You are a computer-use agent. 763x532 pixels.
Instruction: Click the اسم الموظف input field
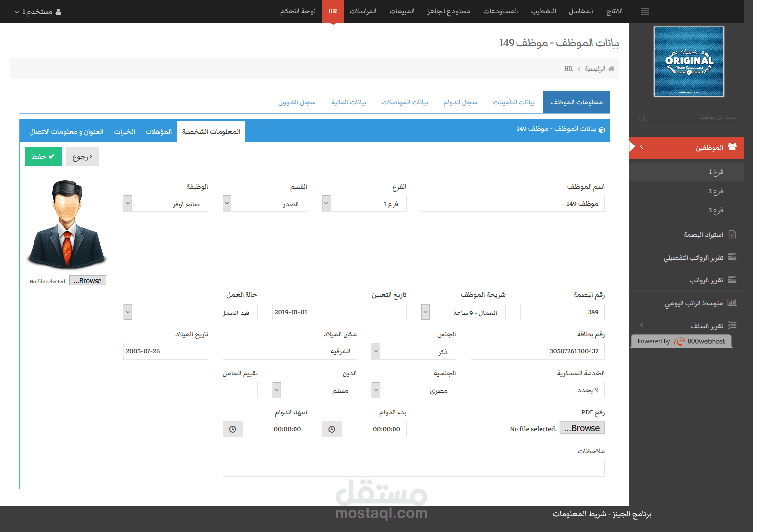513,203
